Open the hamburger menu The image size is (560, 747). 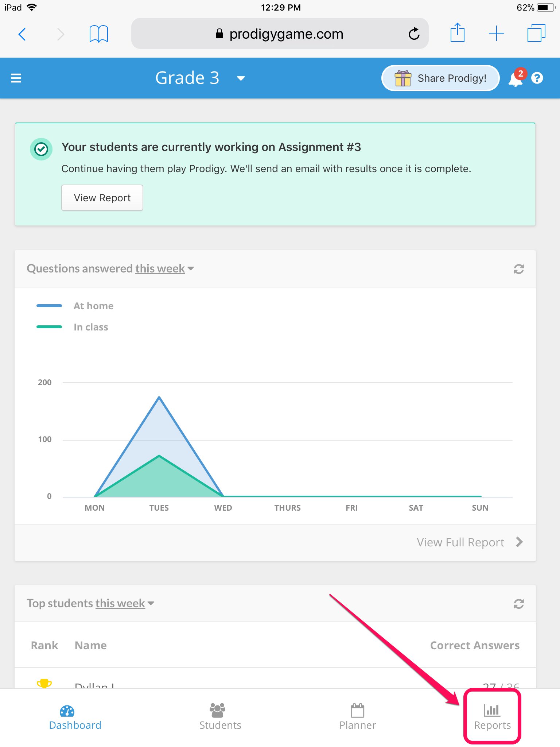click(x=16, y=78)
